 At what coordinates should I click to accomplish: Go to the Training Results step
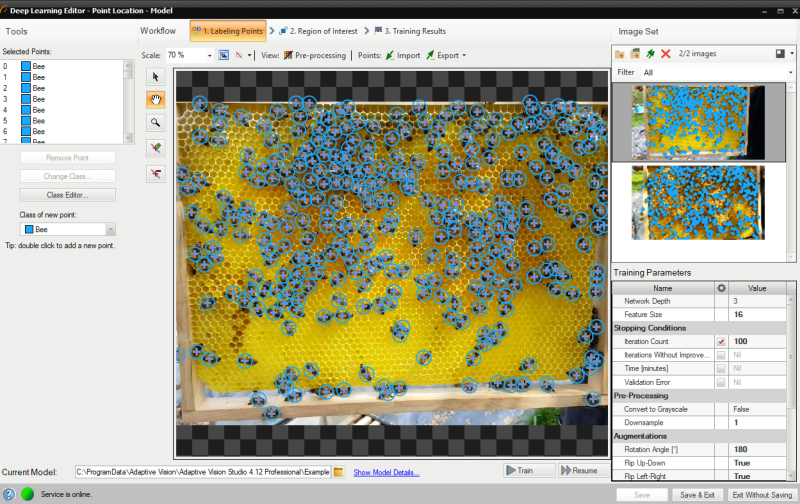pyautogui.click(x=411, y=31)
